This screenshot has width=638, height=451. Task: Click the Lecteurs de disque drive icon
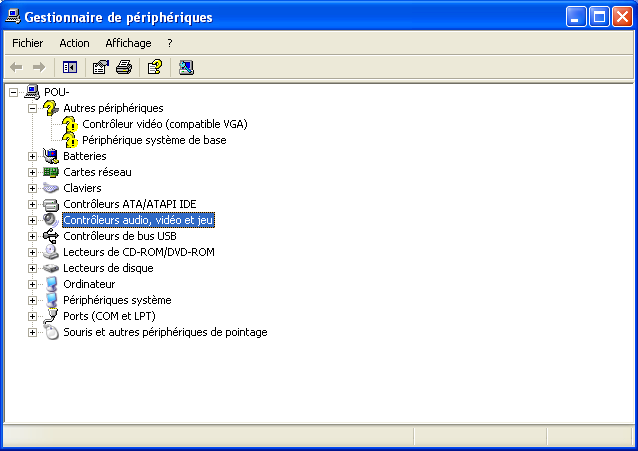point(51,268)
